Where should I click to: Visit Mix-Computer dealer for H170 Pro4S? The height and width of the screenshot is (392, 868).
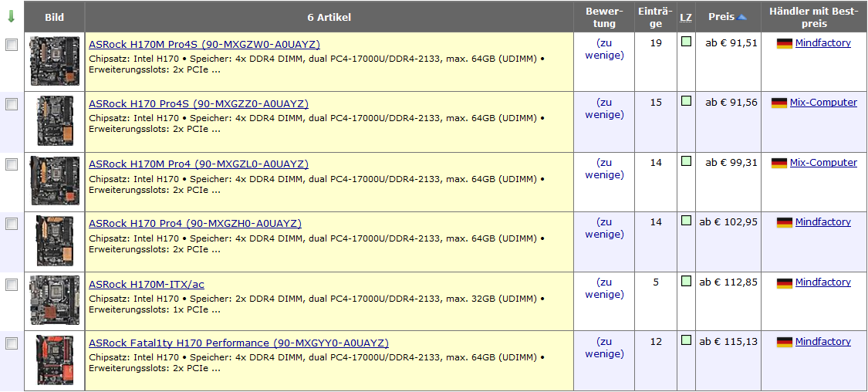[823, 103]
